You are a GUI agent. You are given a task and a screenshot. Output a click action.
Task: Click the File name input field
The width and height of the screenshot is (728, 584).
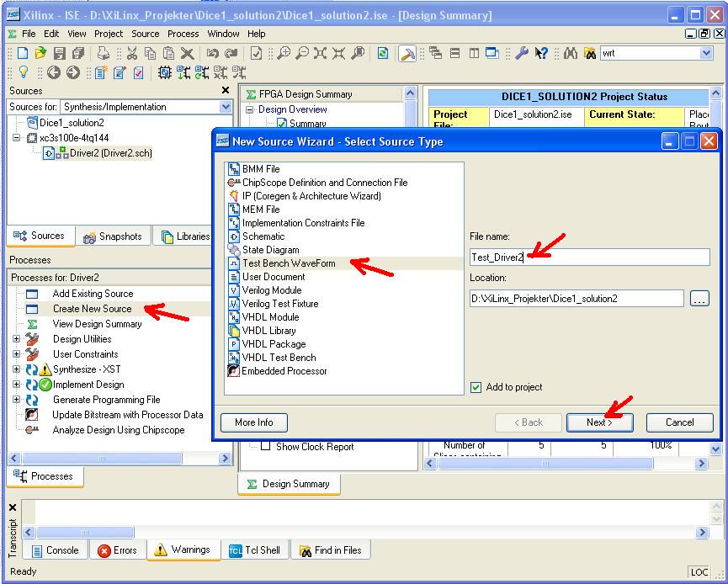590,257
